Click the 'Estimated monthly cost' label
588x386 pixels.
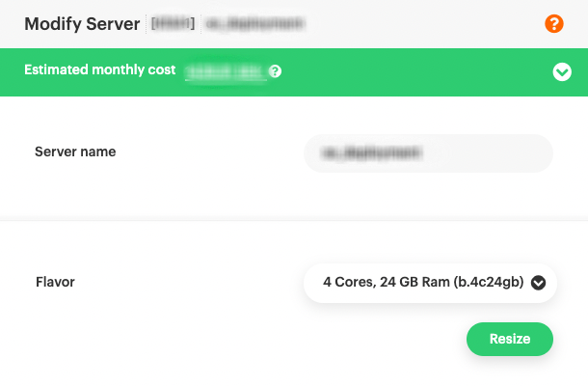coord(99,70)
